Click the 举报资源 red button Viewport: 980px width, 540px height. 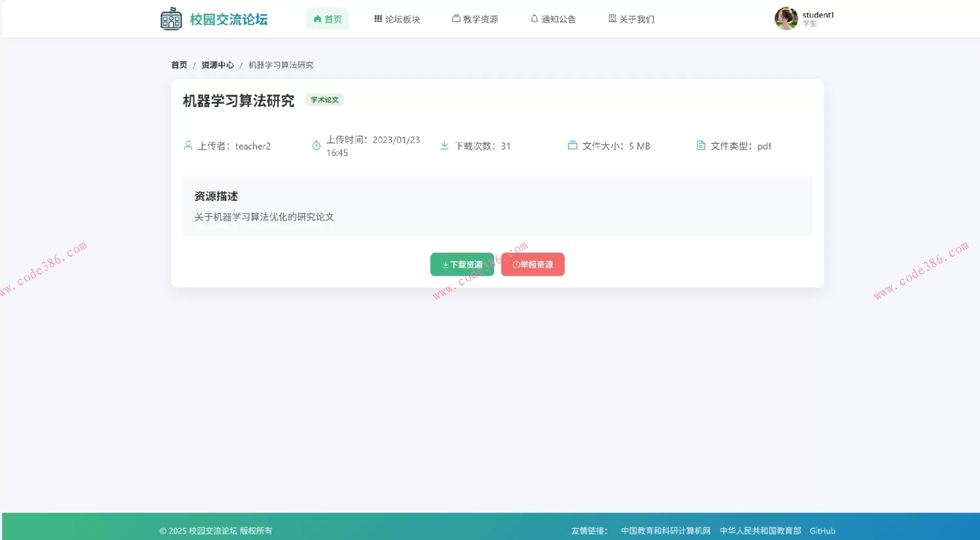532,264
